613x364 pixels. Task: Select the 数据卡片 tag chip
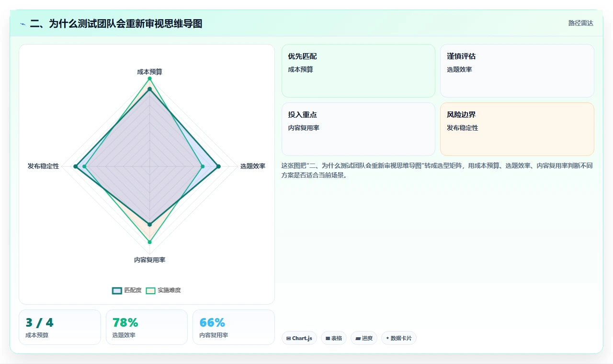click(399, 338)
